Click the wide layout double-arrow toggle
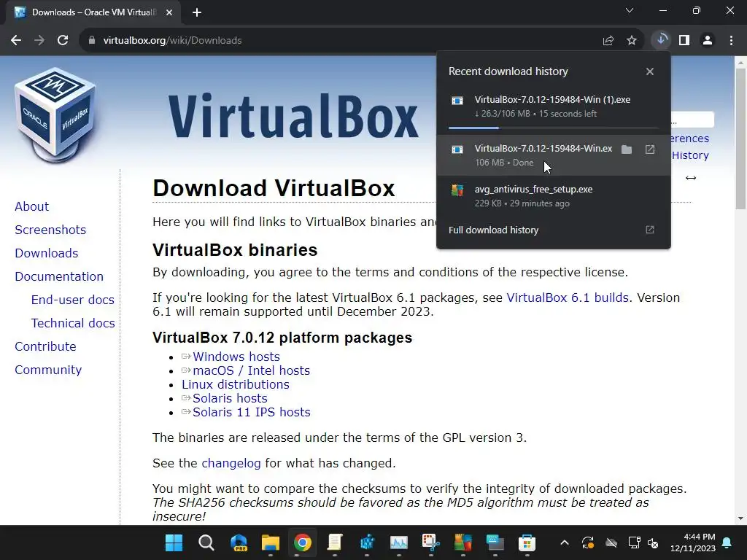 (691, 178)
